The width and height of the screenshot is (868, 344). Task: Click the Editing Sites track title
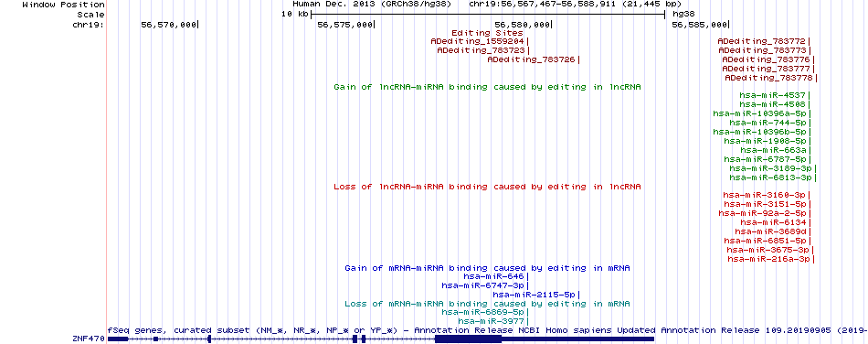pyautogui.click(x=487, y=33)
